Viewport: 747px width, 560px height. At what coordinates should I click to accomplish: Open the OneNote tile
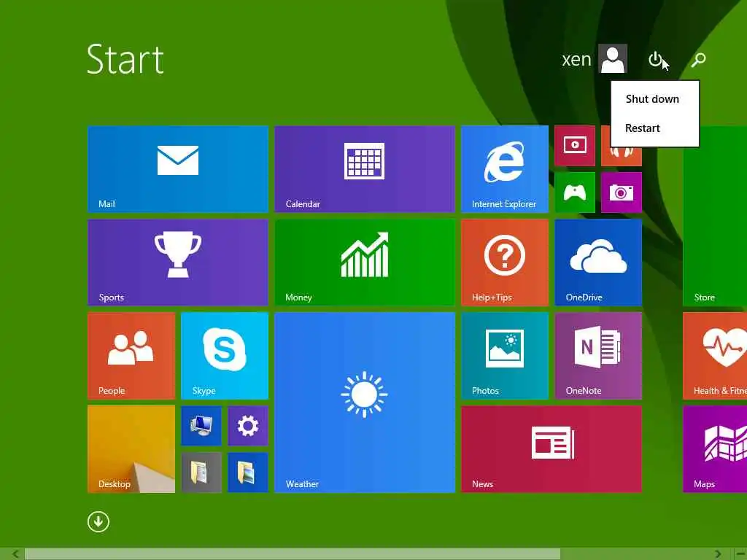(598, 356)
